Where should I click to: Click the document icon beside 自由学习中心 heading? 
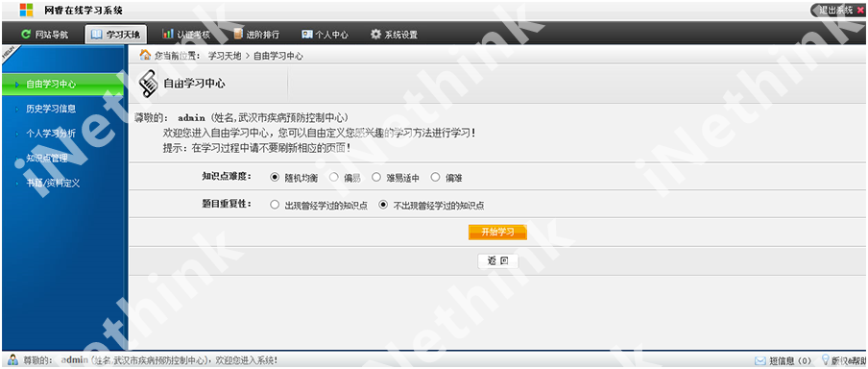(x=148, y=84)
